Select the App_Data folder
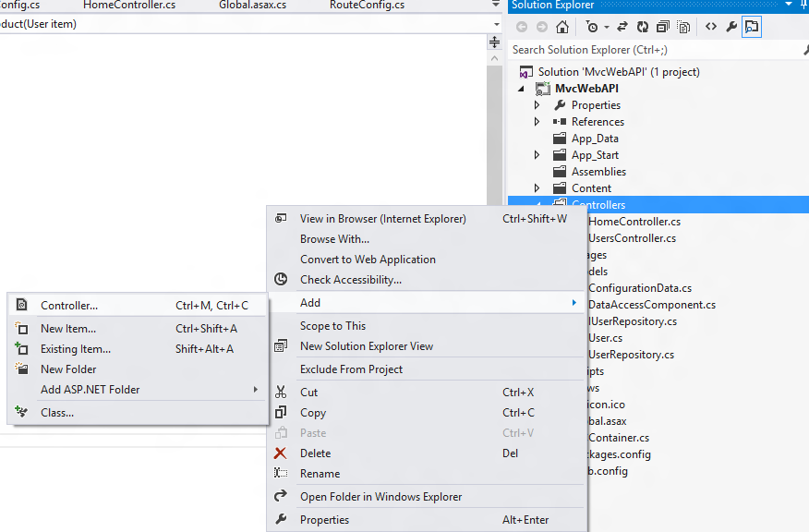Image resolution: width=809 pixels, height=532 pixels. point(595,139)
